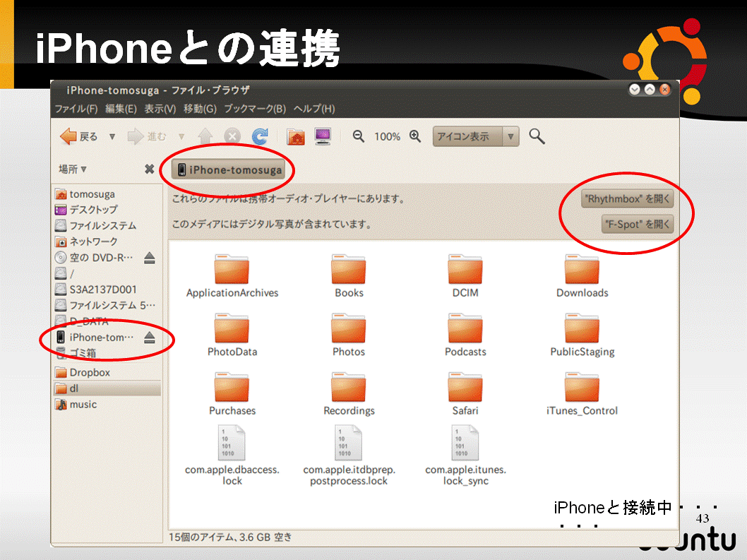The width and height of the screenshot is (747, 560).
Task: Select the DCIM folder
Action: pyautogui.click(x=465, y=275)
